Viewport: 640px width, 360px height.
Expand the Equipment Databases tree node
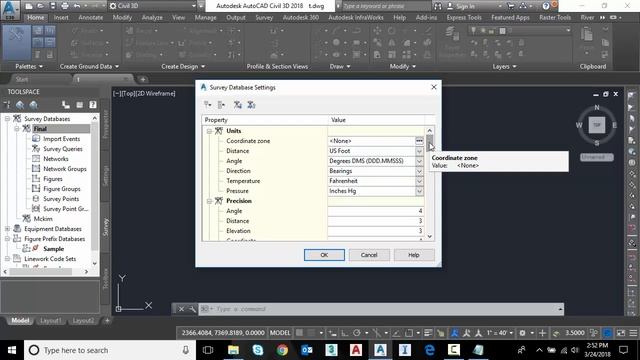(x=7, y=229)
